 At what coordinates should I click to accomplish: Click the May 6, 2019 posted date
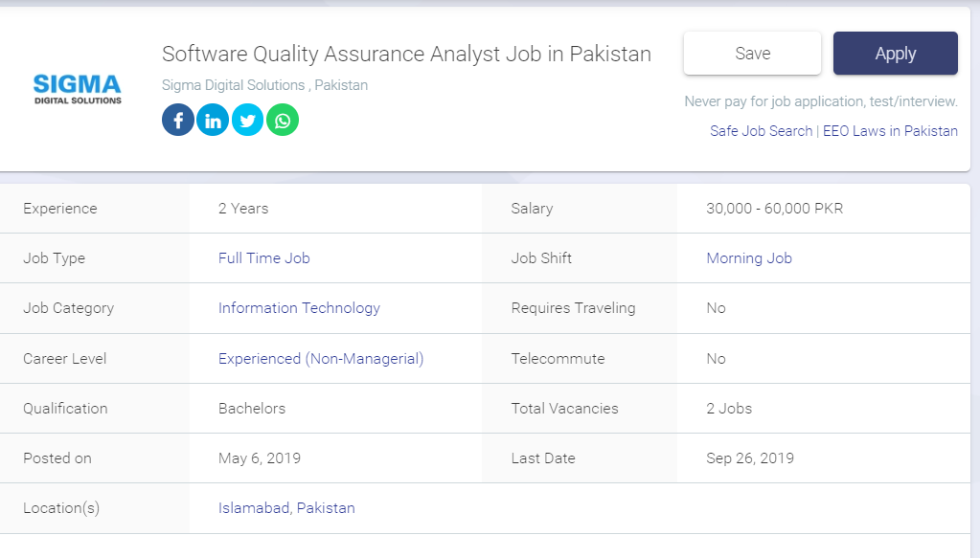(x=260, y=458)
